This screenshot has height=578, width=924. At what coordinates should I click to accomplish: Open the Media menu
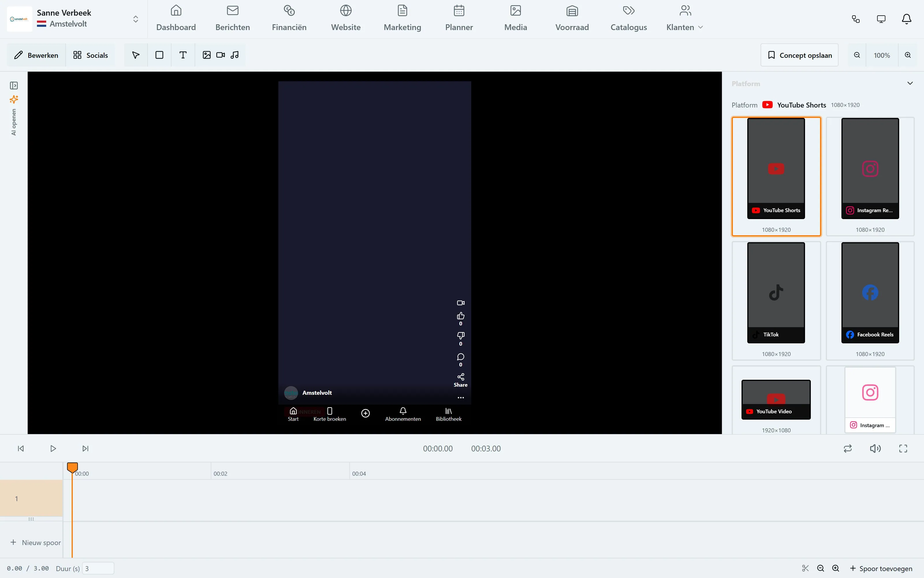[515, 19]
